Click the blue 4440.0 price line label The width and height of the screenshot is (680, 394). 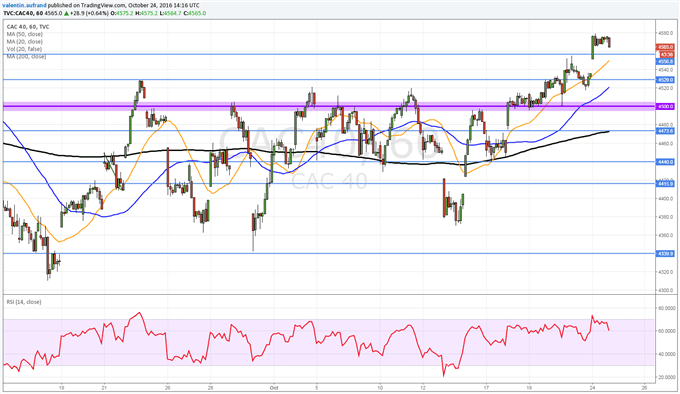pos(665,162)
